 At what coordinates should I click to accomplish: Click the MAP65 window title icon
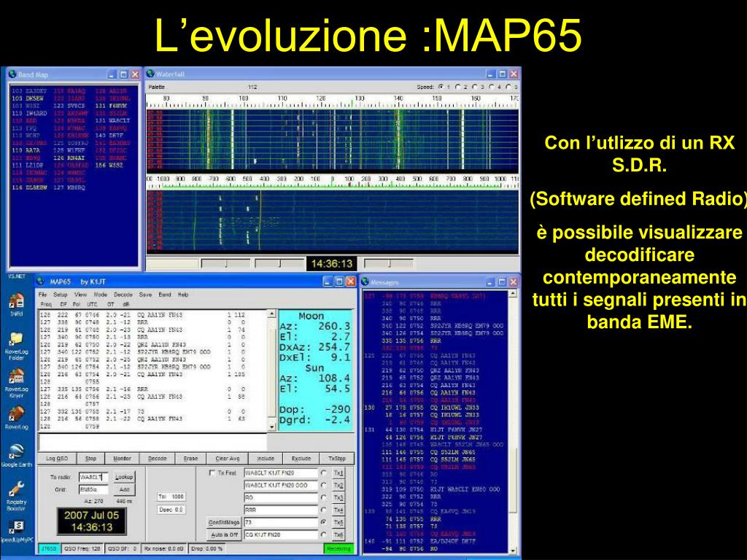point(41,281)
